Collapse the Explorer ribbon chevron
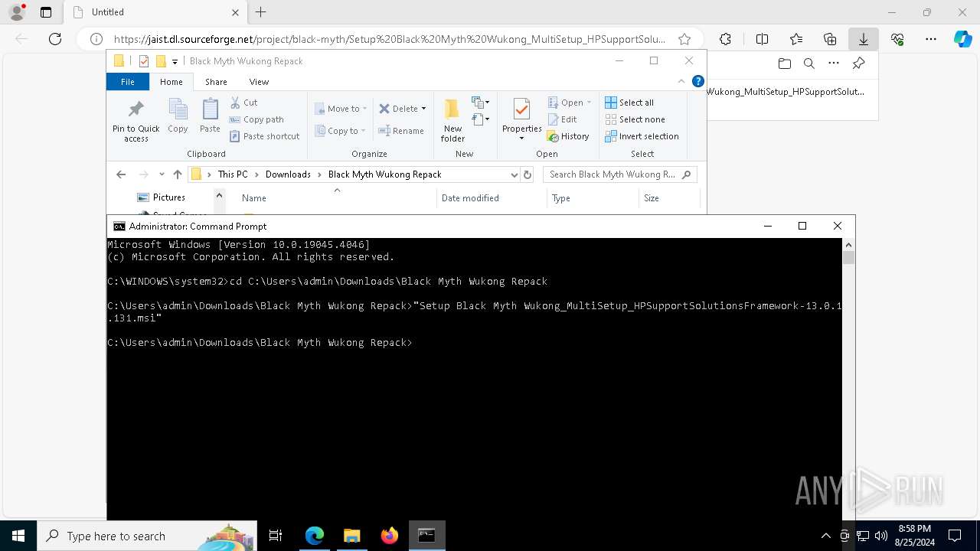Screen dimensions: 980x551 tap(681, 81)
